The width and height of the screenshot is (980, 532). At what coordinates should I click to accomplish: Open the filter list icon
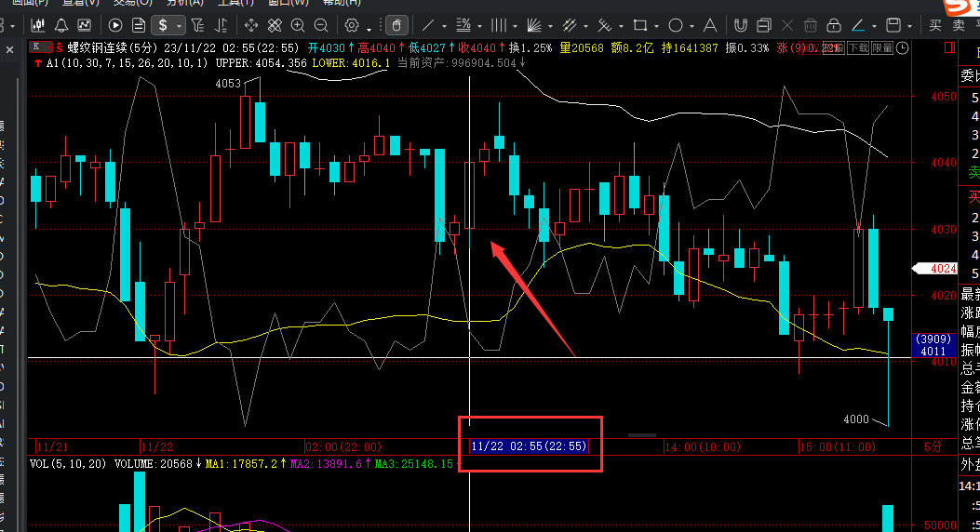[x=197, y=26]
